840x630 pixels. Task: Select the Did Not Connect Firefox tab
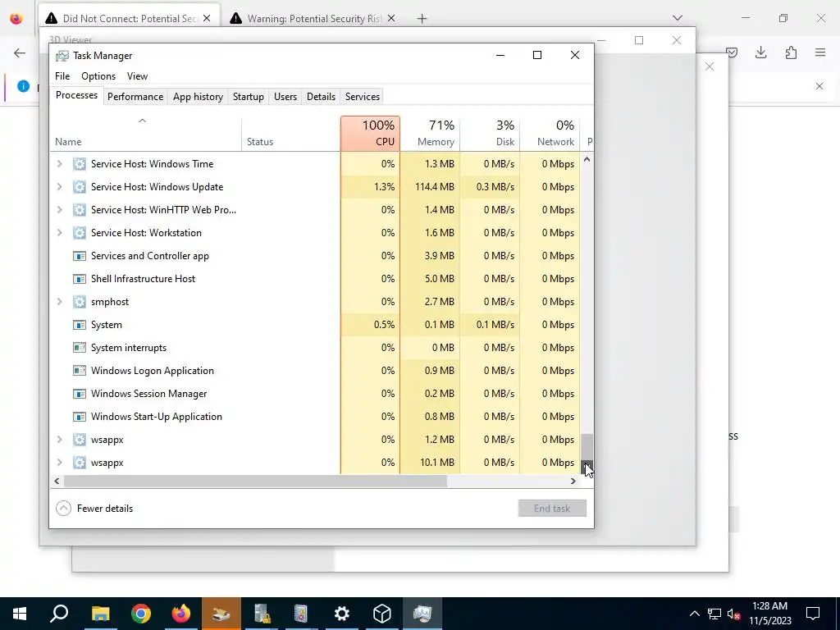[x=129, y=18]
